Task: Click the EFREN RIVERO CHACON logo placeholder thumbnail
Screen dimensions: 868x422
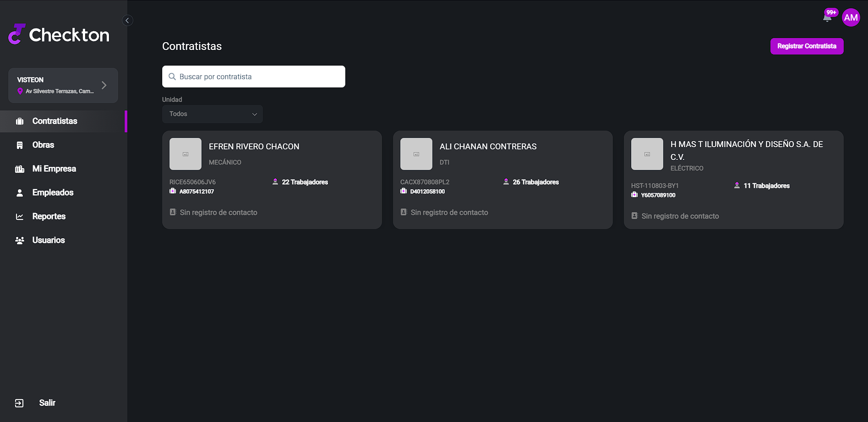Action: pos(186,154)
